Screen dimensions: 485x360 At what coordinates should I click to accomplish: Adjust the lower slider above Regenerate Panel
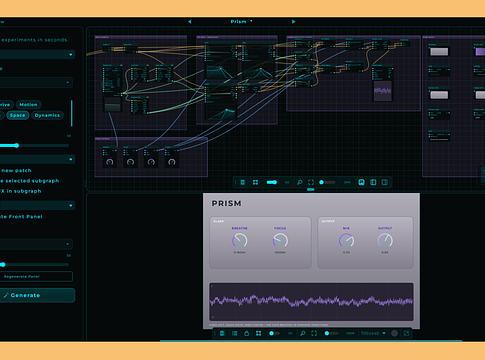[x=34, y=265]
